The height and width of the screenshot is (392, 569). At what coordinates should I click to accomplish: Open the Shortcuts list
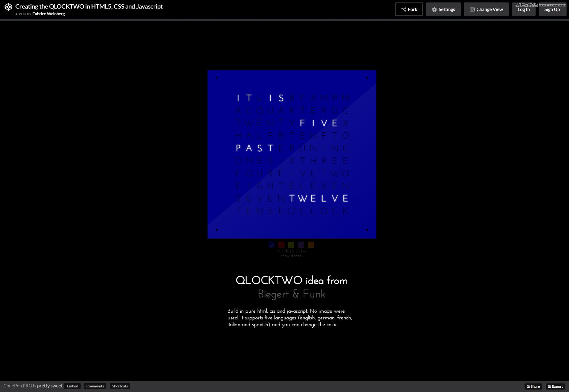pyautogui.click(x=120, y=386)
